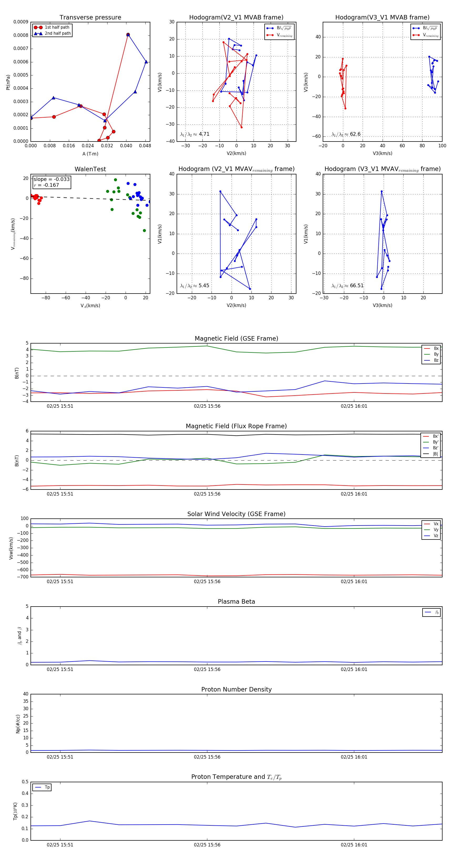
Task: Click the 'r = -0.167' annotation
Action: [47, 185]
